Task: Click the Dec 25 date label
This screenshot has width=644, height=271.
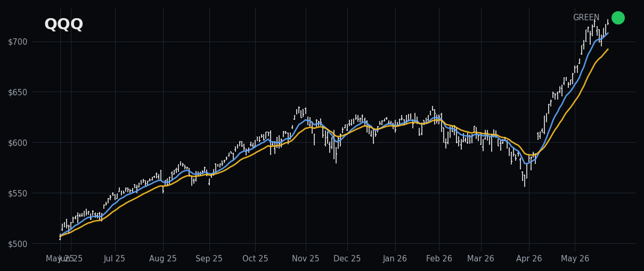Action: coord(347,259)
